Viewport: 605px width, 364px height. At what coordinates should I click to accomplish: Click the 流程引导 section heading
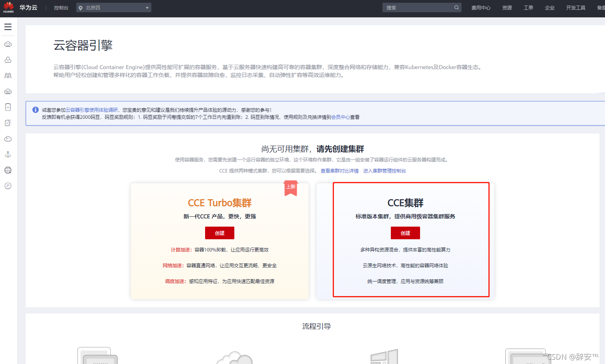click(x=317, y=326)
